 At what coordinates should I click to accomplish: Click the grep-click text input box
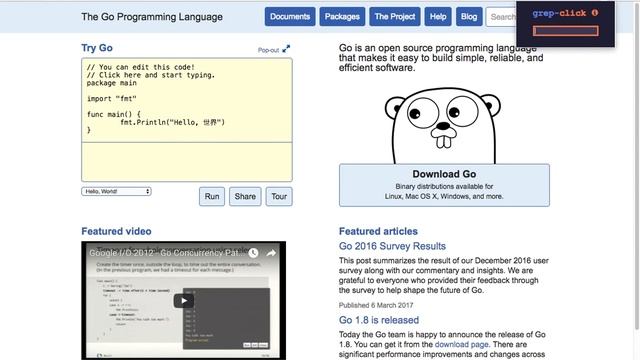pyautogui.click(x=566, y=31)
